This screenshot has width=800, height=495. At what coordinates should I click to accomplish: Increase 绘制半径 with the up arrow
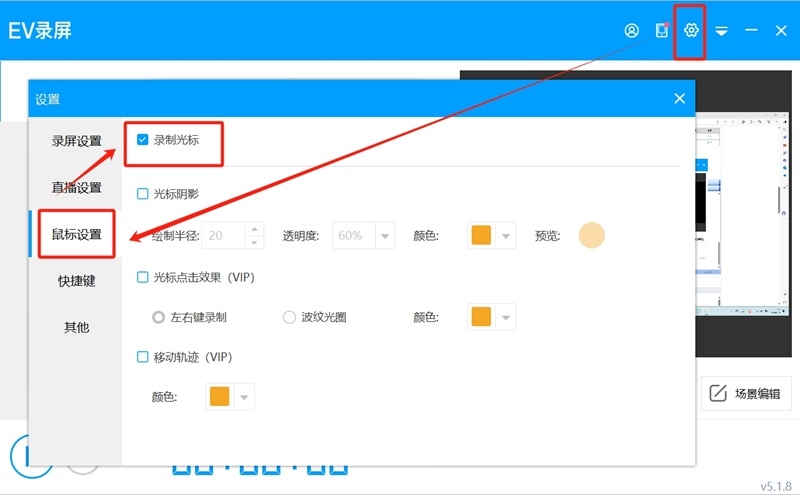[254, 229]
